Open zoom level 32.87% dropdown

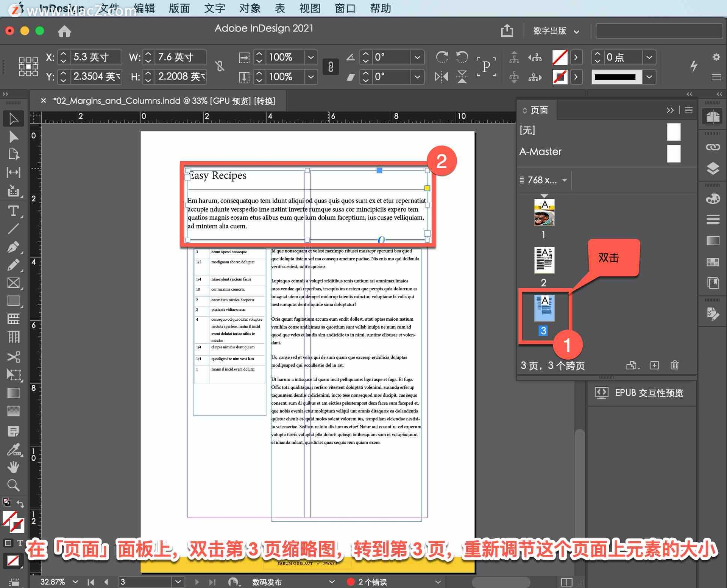click(75, 582)
